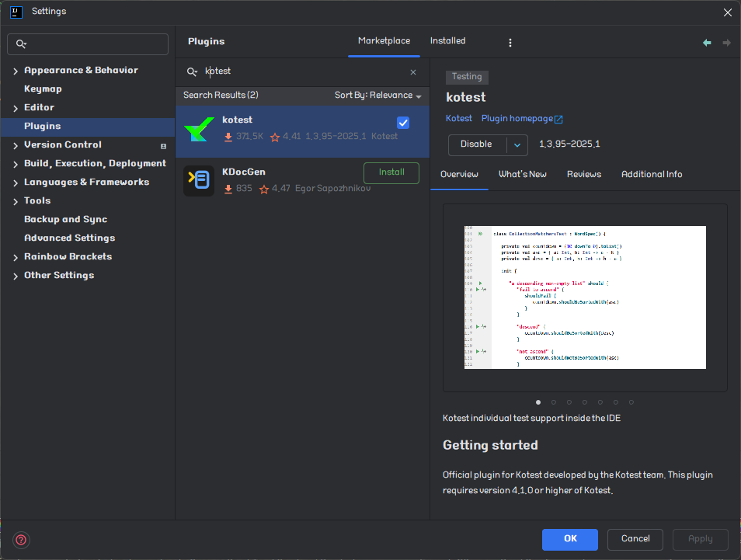
Task: Select Plugins in settings tree
Action: tap(88, 127)
